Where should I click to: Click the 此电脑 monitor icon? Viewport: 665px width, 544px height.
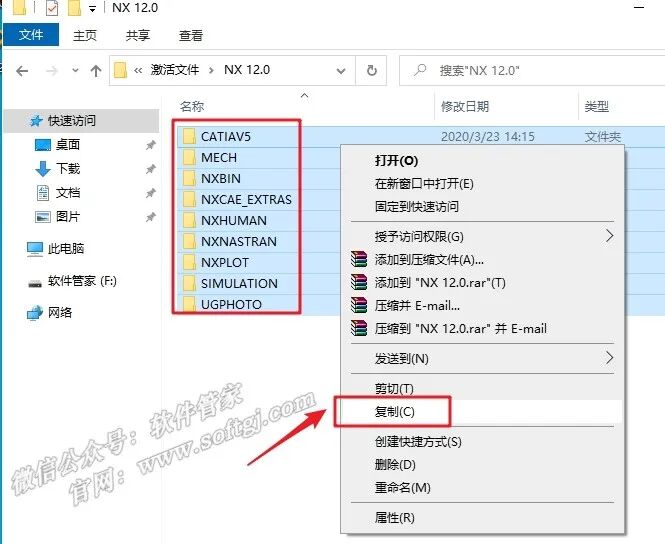(x=35, y=249)
